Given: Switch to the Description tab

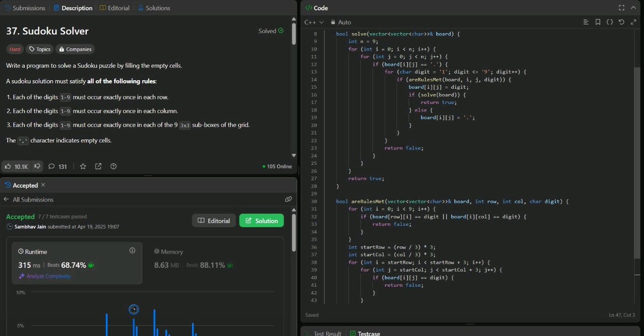Looking at the screenshot, I should coord(73,8).
